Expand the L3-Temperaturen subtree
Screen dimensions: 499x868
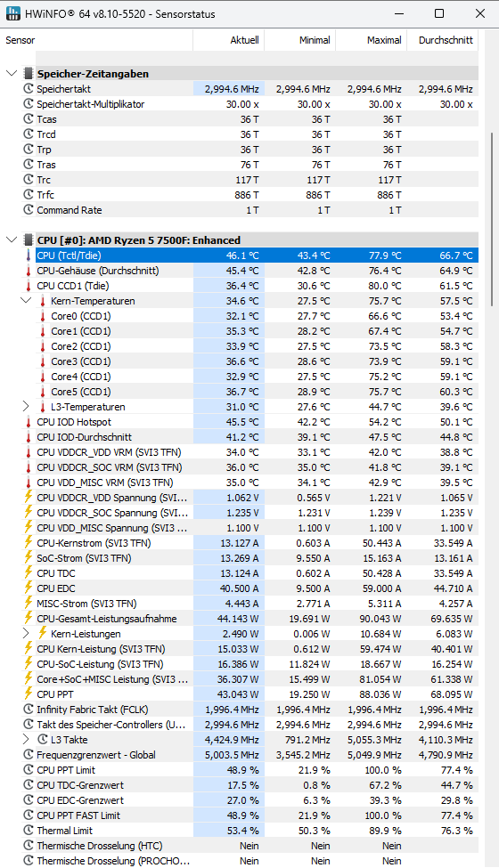point(26,407)
